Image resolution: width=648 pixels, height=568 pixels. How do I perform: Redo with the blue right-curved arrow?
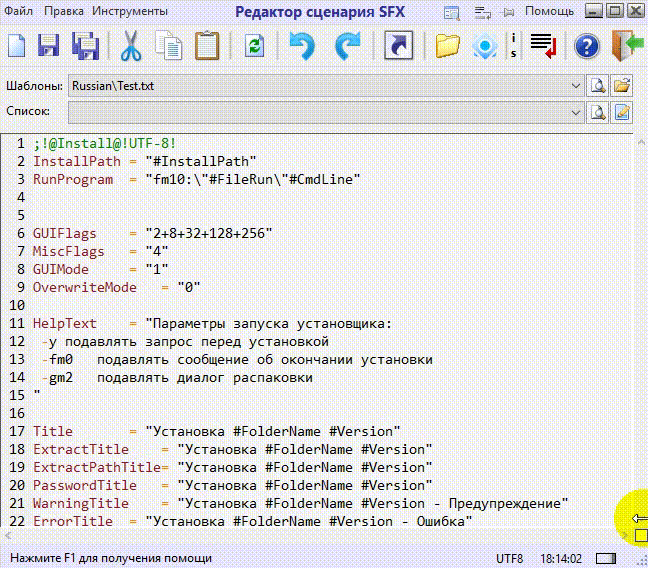[348, 45]
